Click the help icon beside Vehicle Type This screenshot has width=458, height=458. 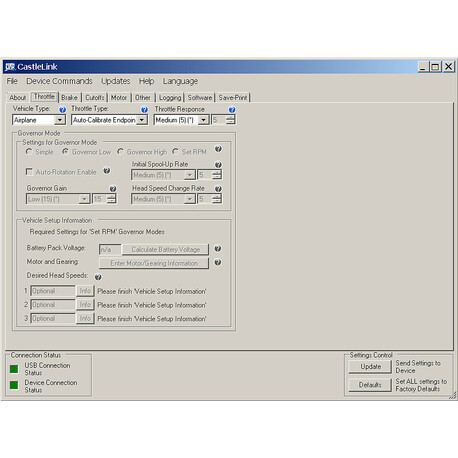62,110
